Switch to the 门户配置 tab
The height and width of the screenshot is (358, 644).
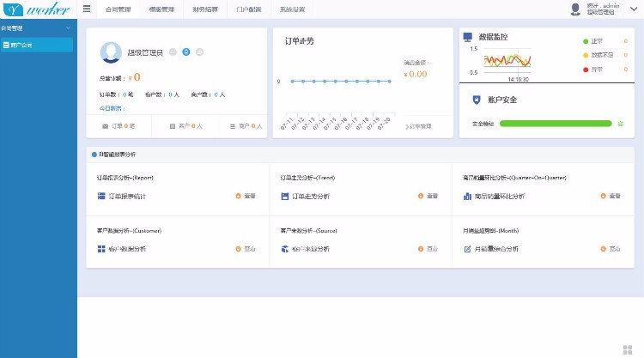click(x=249, y=9)
